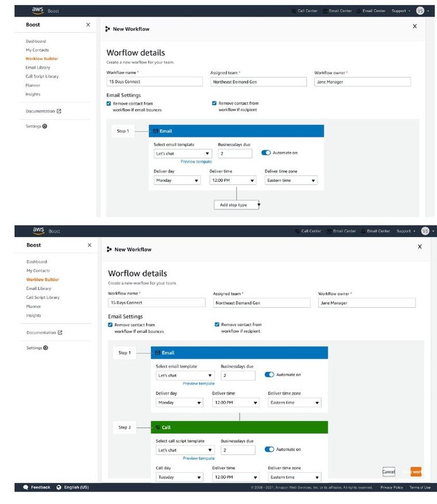
Task: Click the AWS logo in the lower window header
Action: click(x=38, y=231)
